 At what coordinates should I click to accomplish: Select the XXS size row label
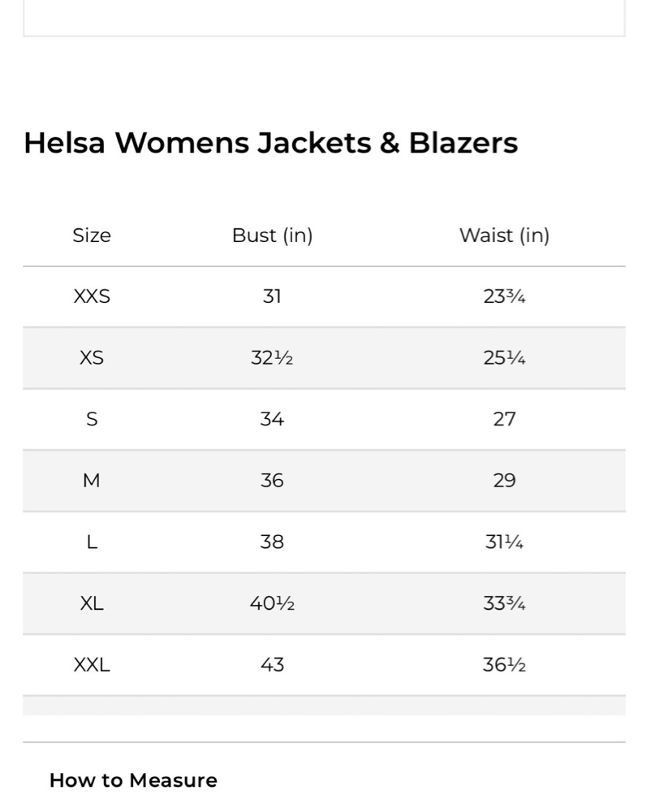tap(92, 296)
